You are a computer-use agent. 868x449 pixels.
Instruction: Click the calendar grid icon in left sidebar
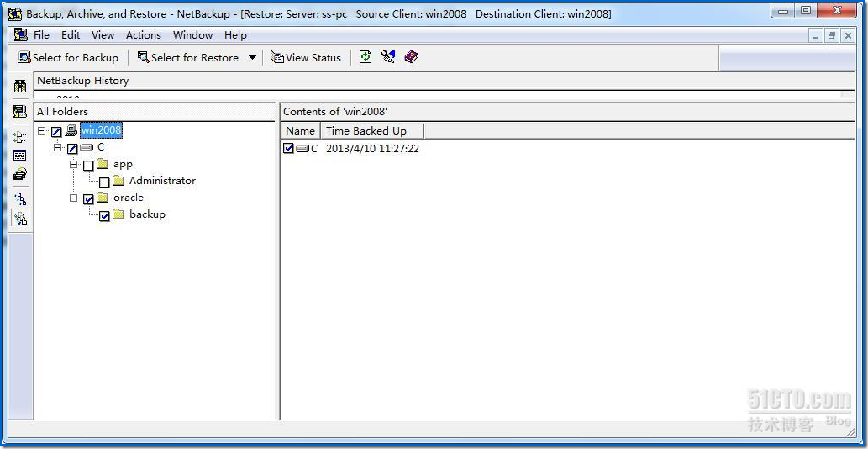tap(20, 155)
